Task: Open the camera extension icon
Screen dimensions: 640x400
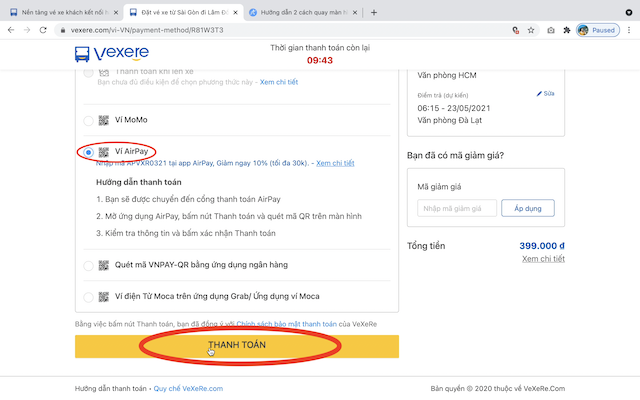Action: 551,30
